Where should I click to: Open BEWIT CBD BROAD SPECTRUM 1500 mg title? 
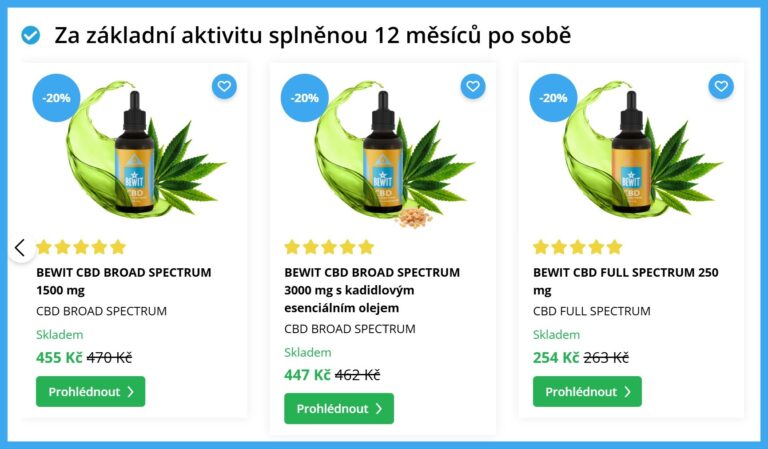(124, 281)
